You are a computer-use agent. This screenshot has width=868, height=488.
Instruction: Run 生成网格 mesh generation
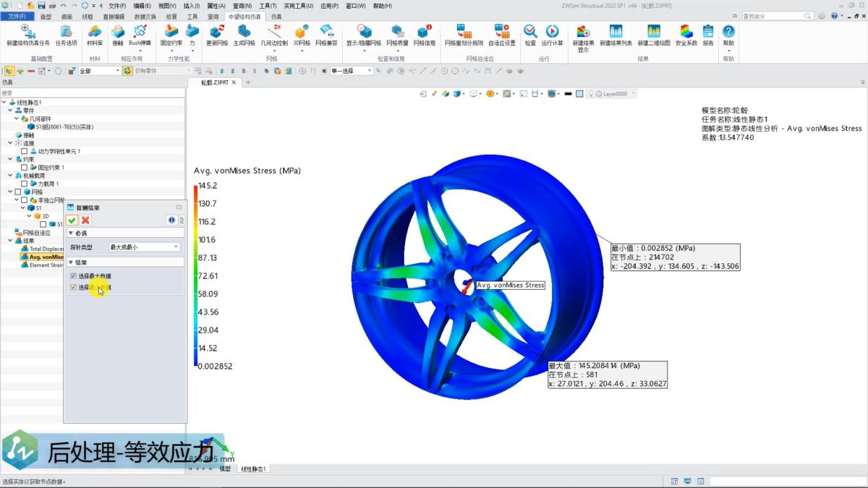[x=244, y=35]
